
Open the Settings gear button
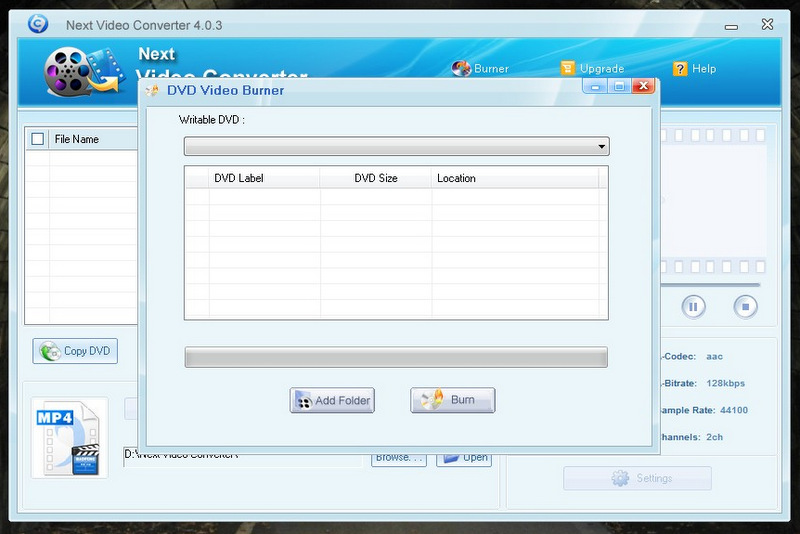(637, 478)
